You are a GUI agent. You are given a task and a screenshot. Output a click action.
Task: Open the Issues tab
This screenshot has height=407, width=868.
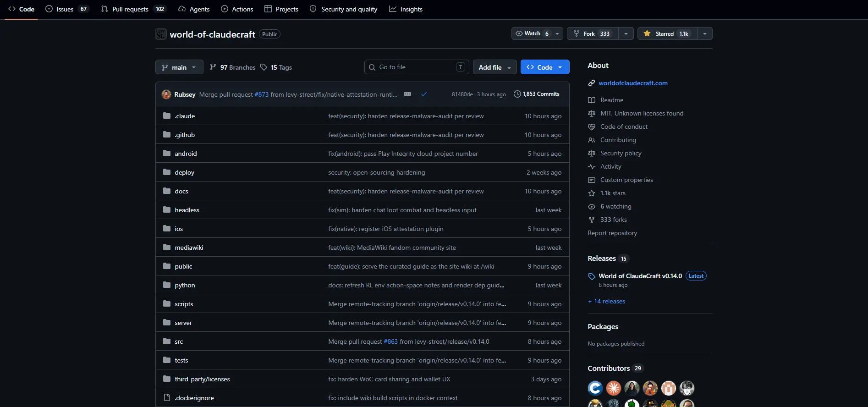pos(66,9)
